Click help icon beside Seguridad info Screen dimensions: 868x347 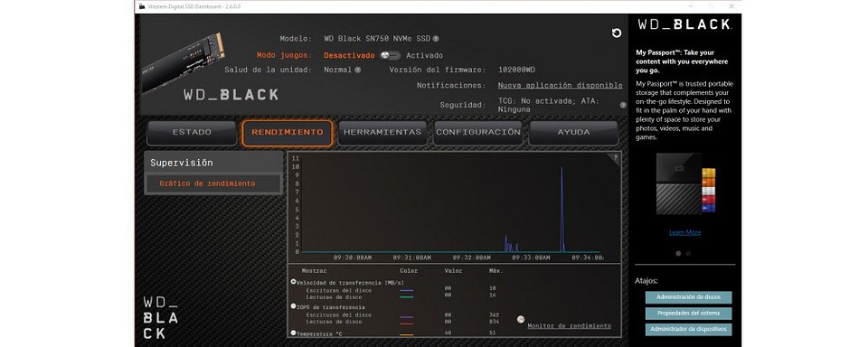point(623,105)
